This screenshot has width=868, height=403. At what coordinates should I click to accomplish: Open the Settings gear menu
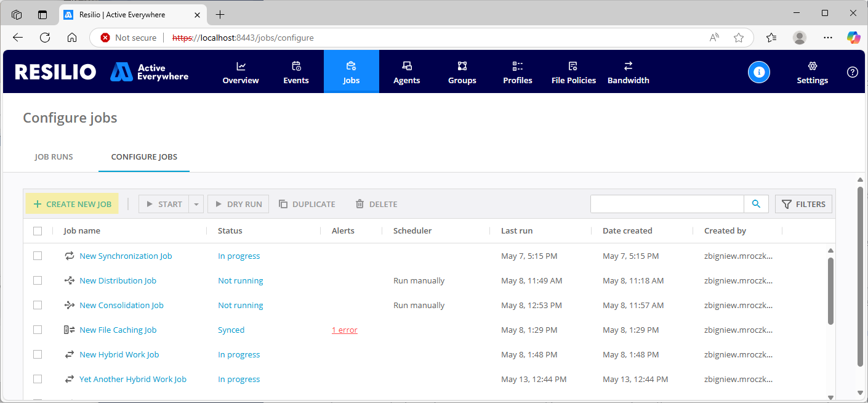click(812, 72)
